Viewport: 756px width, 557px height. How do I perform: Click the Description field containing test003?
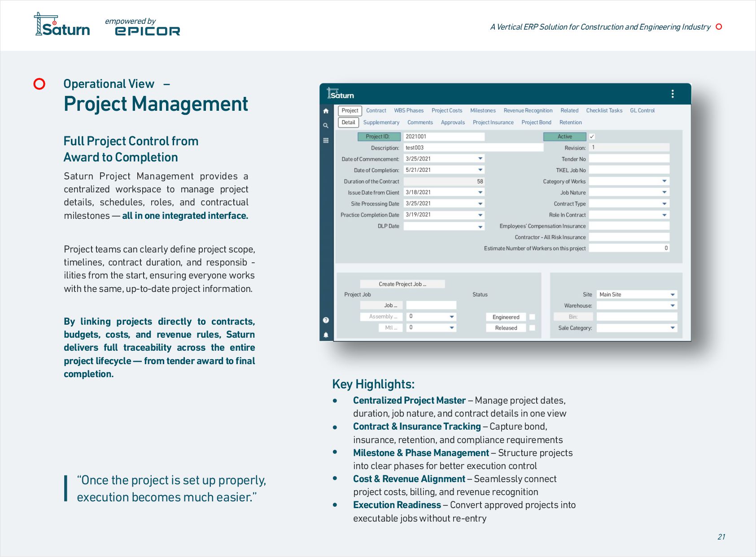pos(473,148)
